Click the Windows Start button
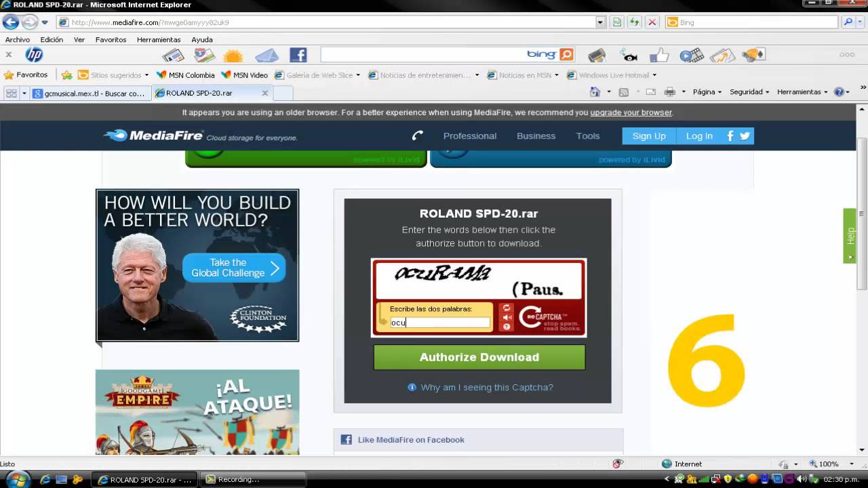 [x=18, y=479]
